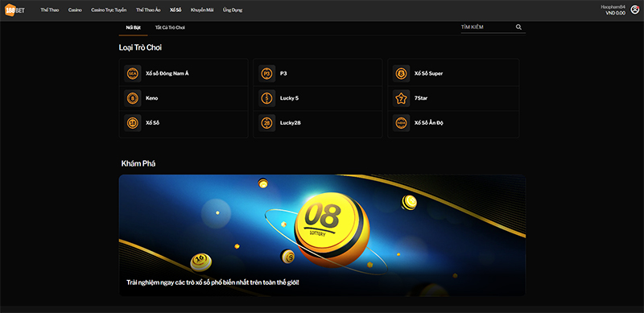The height and width of the screenshot is (313, 644).
Task: Go to Casino Trực Tuyến
Action: coord(109,10)
